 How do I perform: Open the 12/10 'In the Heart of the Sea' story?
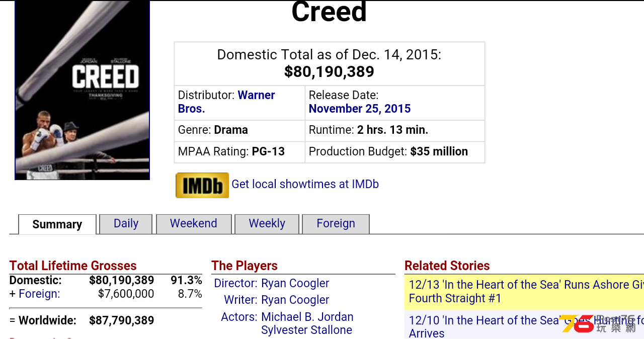(x=524, y=325)
